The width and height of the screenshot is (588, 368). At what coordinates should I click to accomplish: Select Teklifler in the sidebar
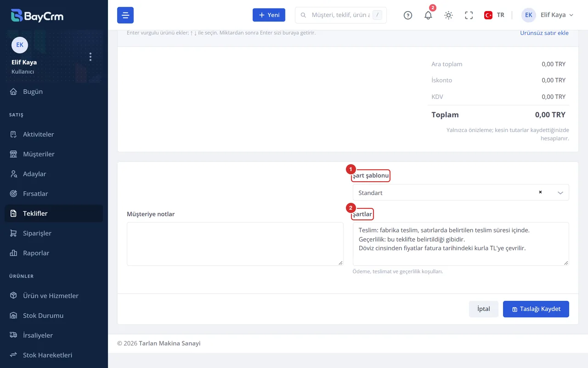tap(54, 213)
